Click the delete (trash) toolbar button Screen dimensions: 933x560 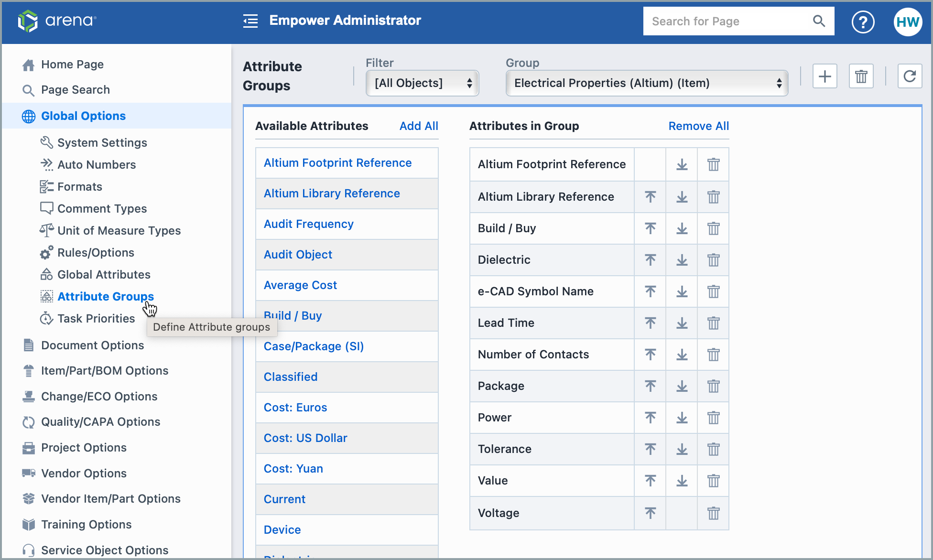(861, 76)
